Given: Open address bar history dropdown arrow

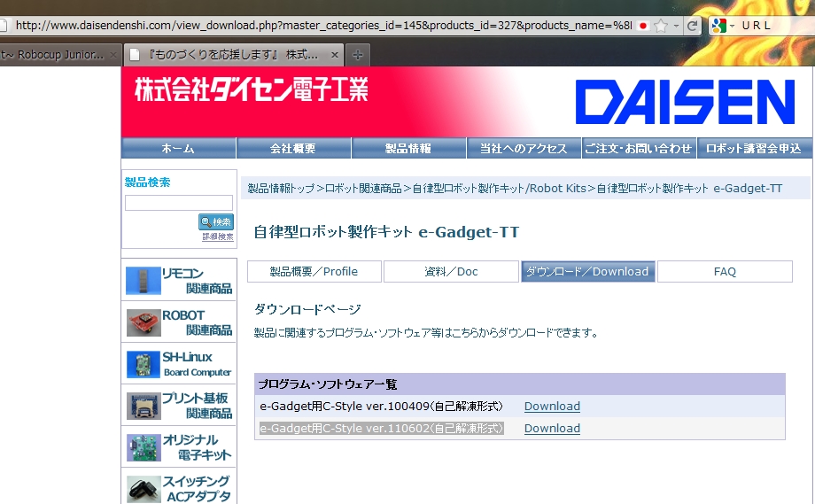Looking at the screenshot, I should (x=676, y=26).
